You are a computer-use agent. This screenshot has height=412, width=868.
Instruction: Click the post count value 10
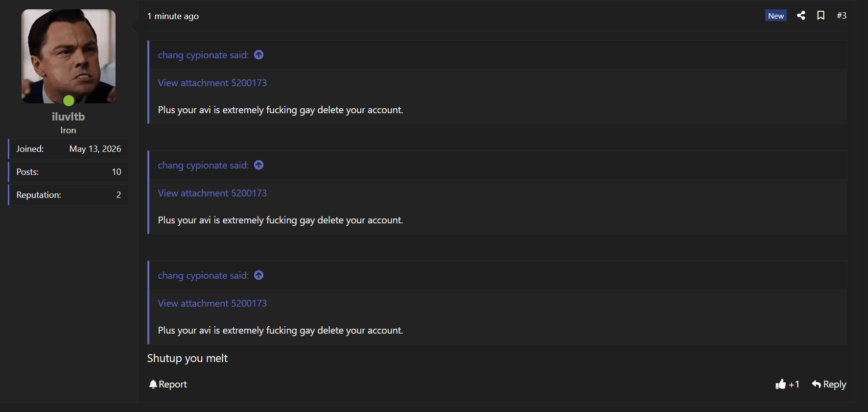point(117,172)
